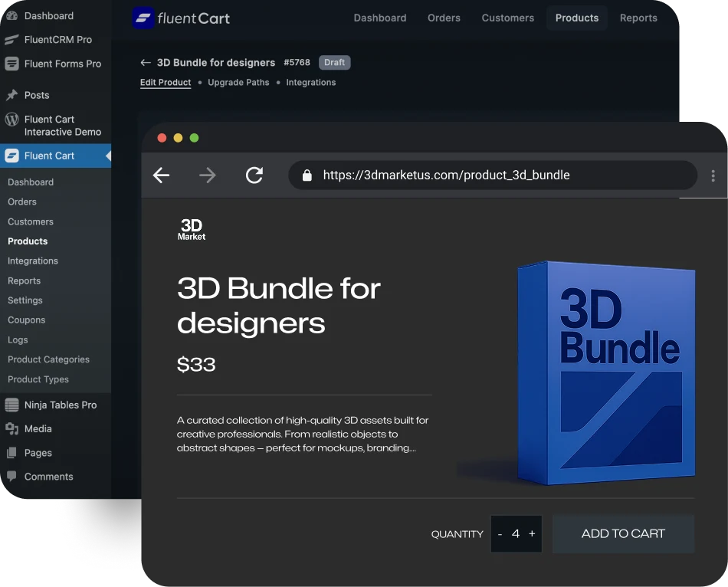Click the 3D Market logo
Viewport: 728px width, 587px height.
192,230
